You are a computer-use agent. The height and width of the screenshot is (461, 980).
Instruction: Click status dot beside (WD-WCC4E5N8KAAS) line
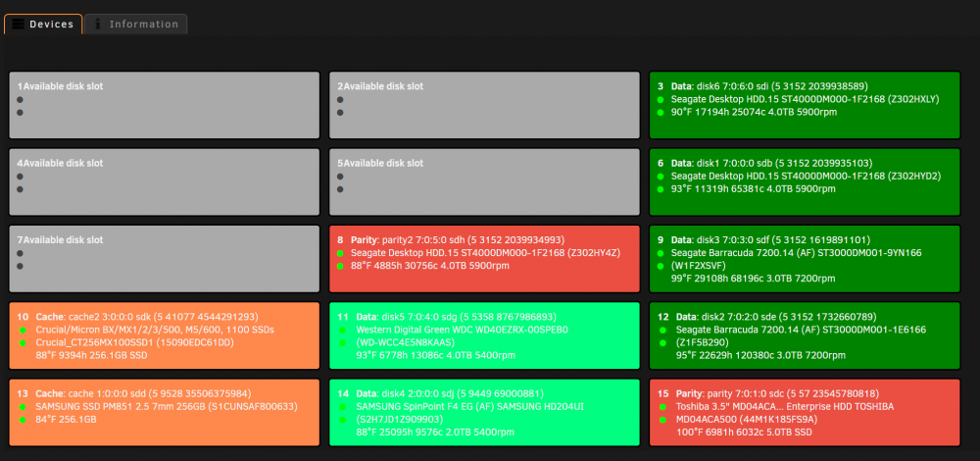click(x=342, y=342)
